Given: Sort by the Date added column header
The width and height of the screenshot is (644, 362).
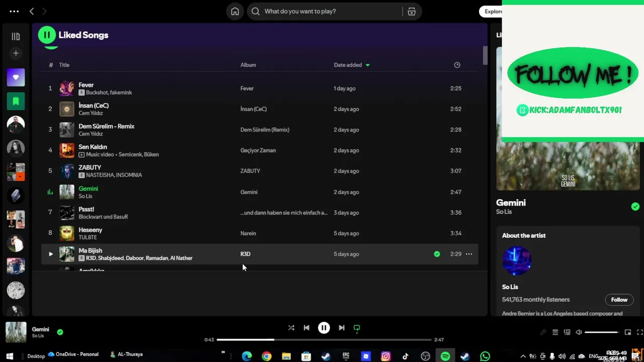Looking at the screenshot, I should pyautogui.click(x=352, y=65).
